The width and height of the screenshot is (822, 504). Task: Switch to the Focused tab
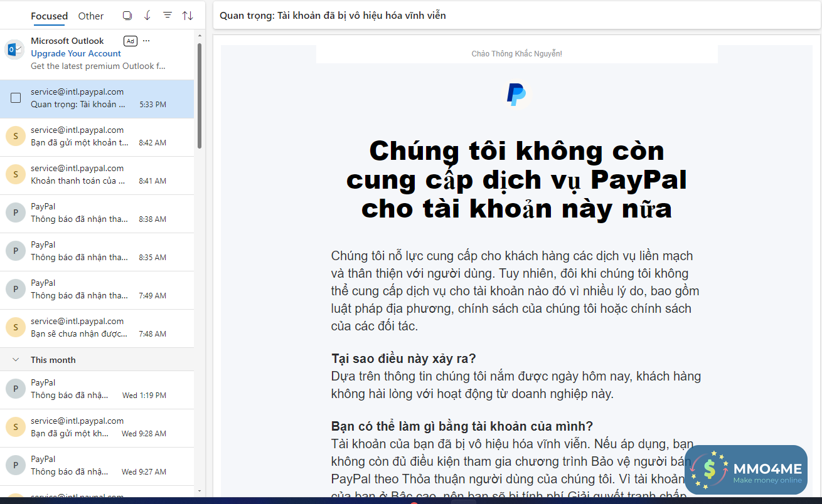49,16
